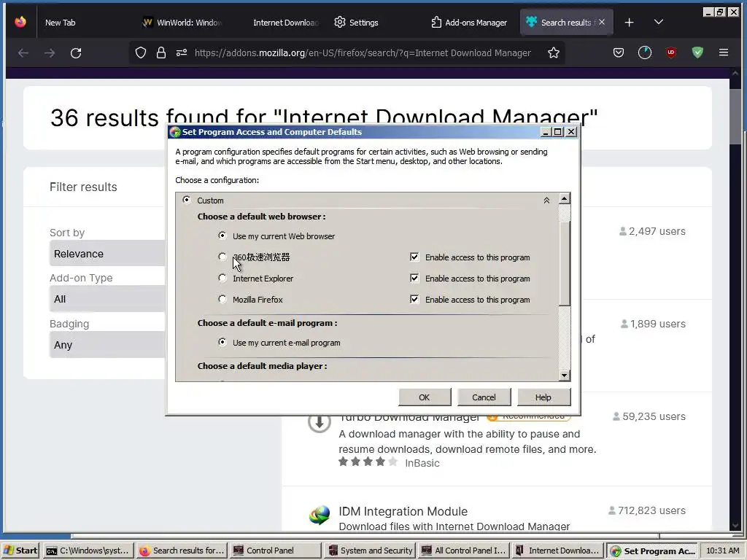
Task: Click the dialog title bar program icon
Action: (x=175, y=132)
